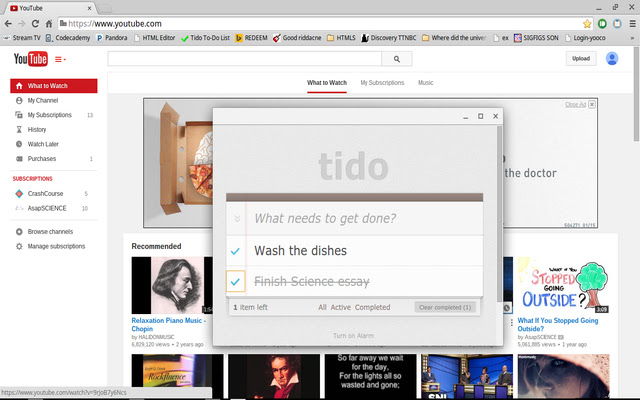The image size is (640, 400).
Task: Open REDEEM bookmark
Action: [x=251, y=38]
